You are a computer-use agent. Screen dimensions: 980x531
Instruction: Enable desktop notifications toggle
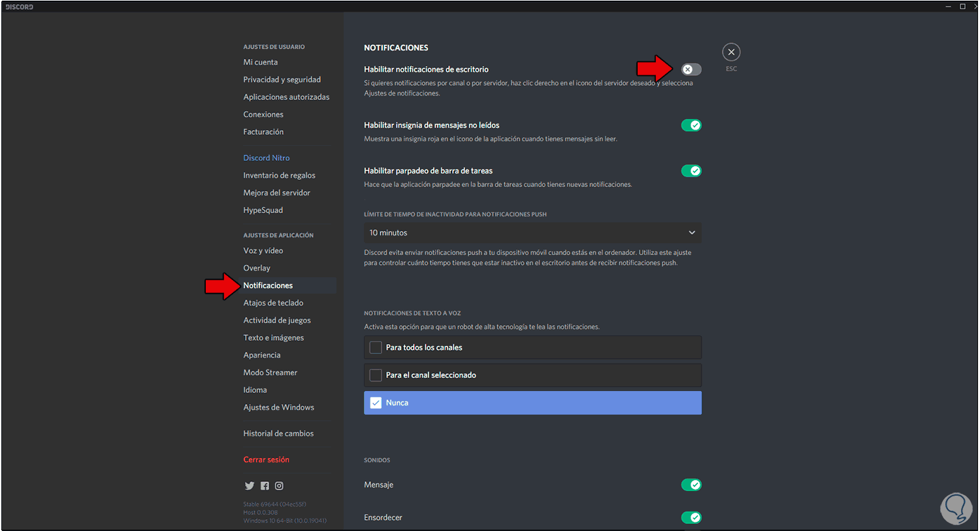pyautogui.click(x=691, y=69)
